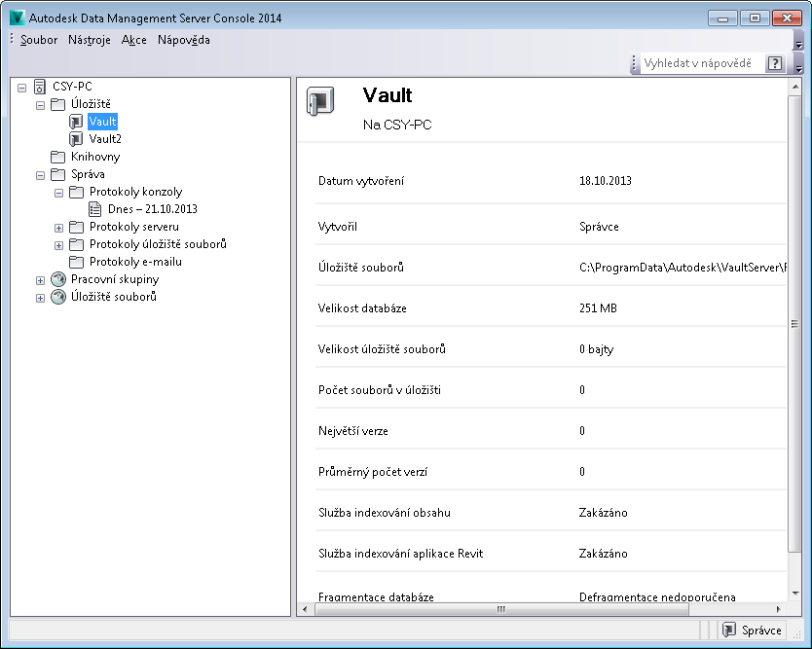
Task: Click the large Vault icon in details header
Action: pyautogui.click(x=320, y=101)
